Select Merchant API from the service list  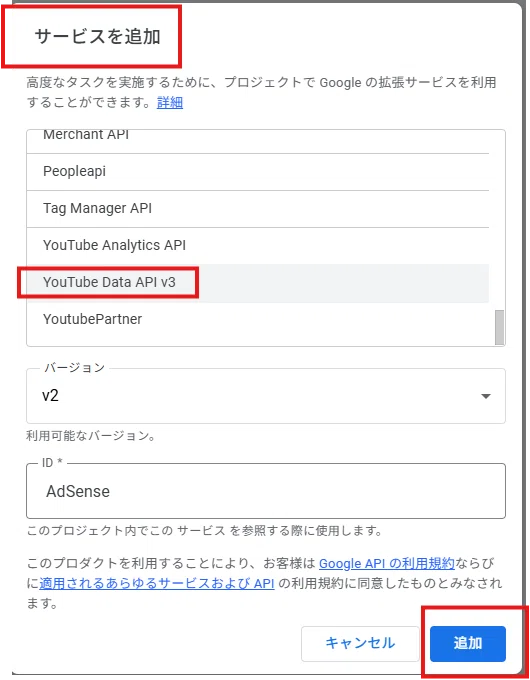(258, 141)
